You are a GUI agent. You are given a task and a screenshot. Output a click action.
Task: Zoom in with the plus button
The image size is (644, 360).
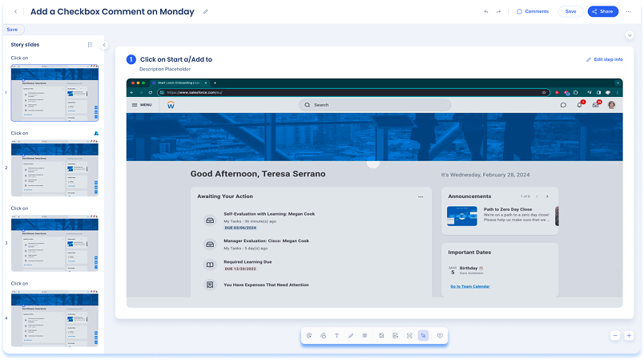click(x=629, y=335)
